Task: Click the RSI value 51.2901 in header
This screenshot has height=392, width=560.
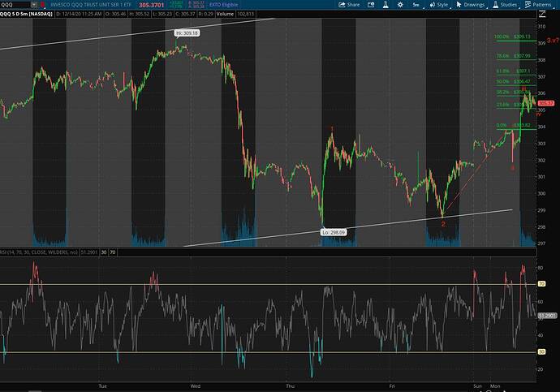Action: pos(89,252)
